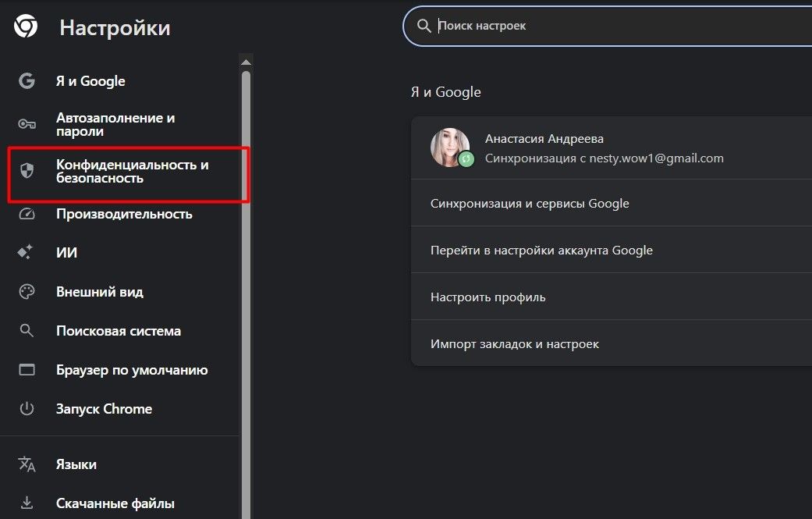
Task: Click the download icon next to Скачанные файлы
Action: pyautogui.click(x=27, y=503)
